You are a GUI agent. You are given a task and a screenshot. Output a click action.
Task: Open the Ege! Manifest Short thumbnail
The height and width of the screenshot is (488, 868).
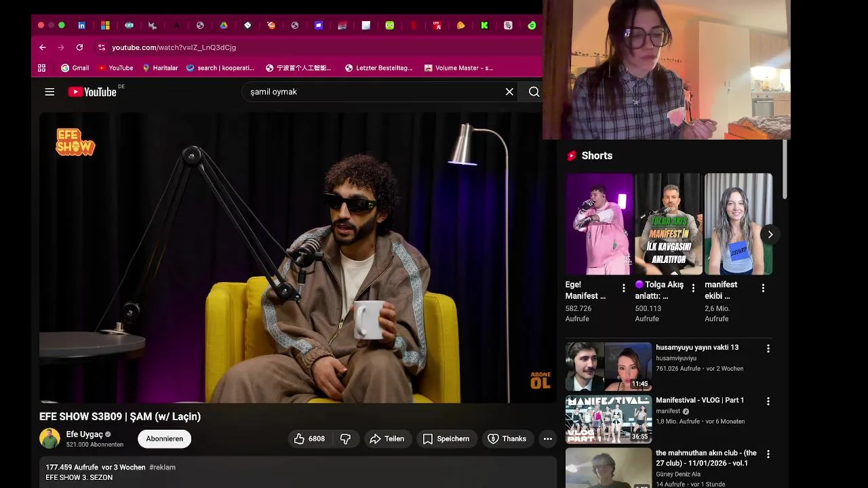(x=599, y=224)
